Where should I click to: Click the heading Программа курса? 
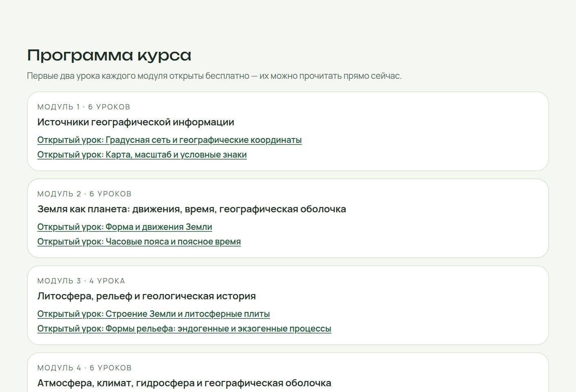click(x=109, y=55)
